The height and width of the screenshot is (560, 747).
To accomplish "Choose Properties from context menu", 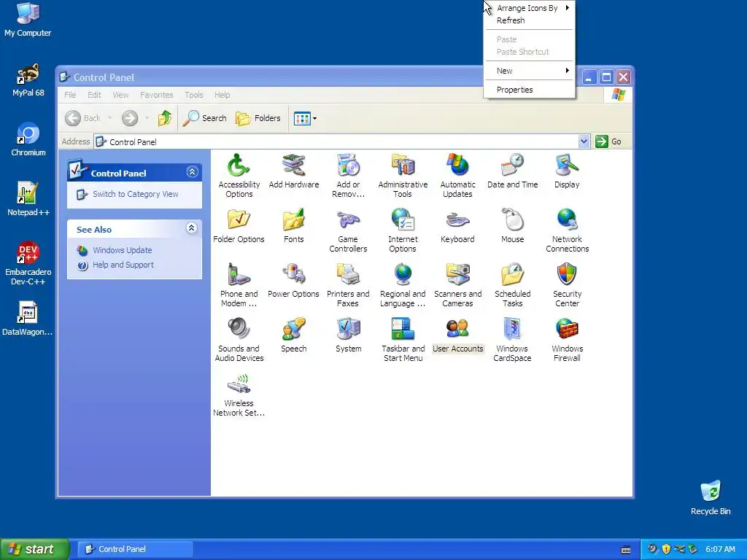I will [530, 90].
